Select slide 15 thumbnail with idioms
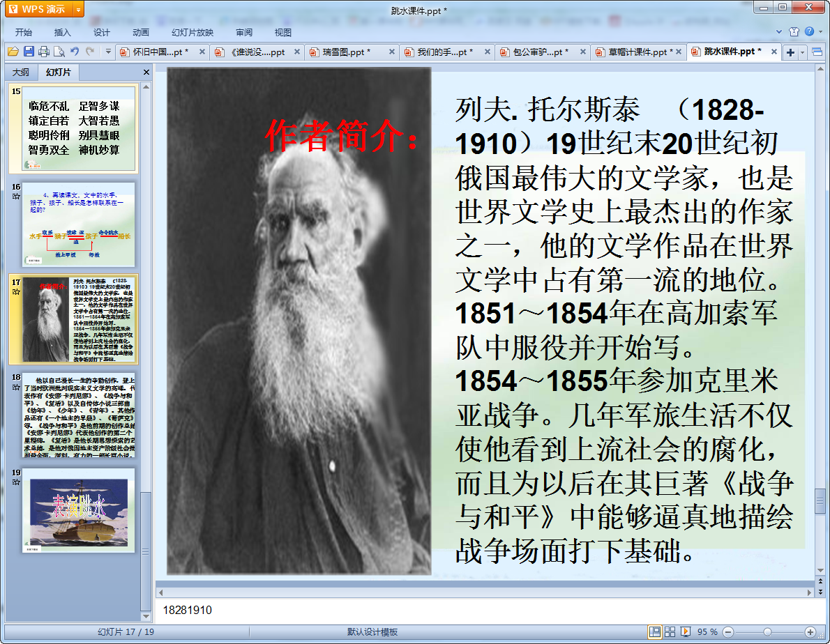The height and width of the screenshot is (644, 830). coord(78,128)
